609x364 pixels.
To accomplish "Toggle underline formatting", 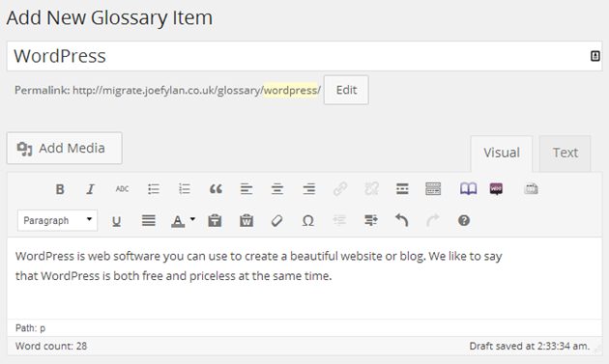I will point(116,221).
